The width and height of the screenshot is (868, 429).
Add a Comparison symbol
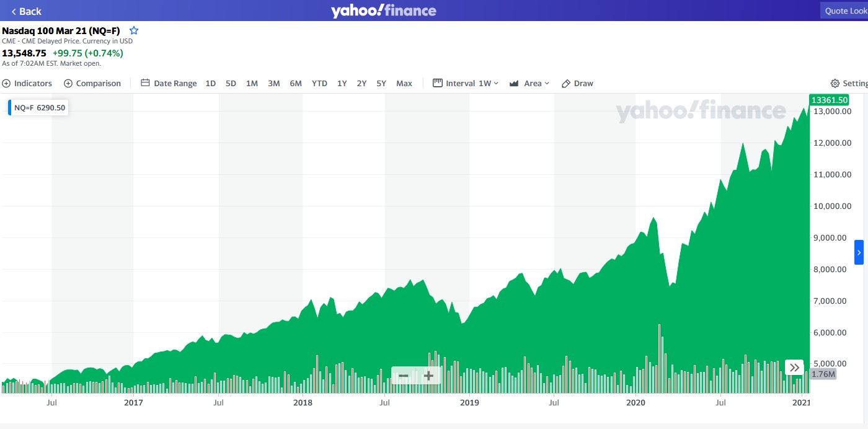click(x=92, y=83)
